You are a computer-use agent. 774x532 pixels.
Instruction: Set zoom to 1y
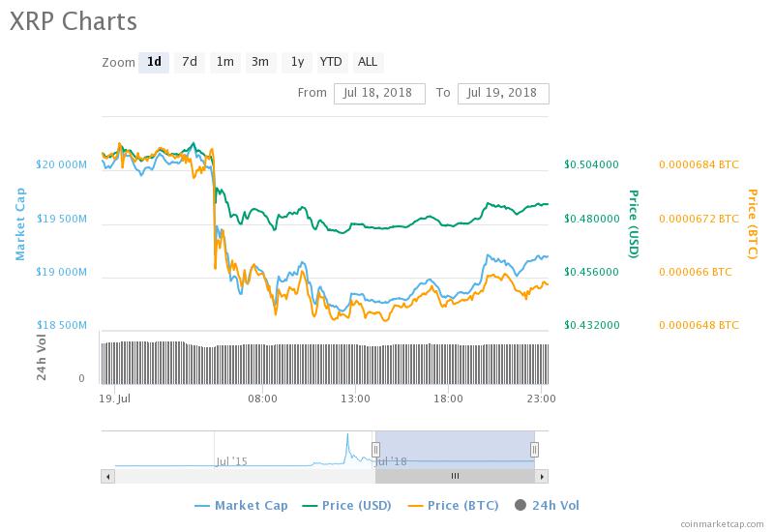coord(297,62)
